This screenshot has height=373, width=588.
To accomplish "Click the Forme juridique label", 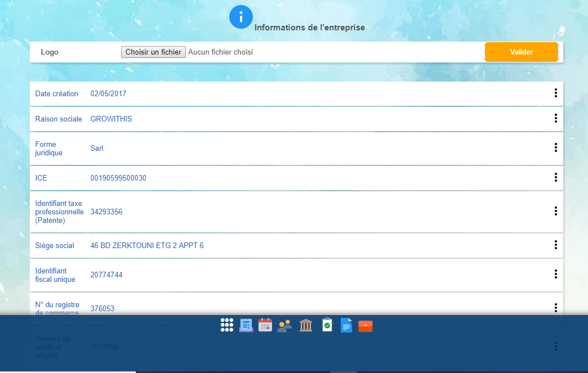I will tap(49, 149).
